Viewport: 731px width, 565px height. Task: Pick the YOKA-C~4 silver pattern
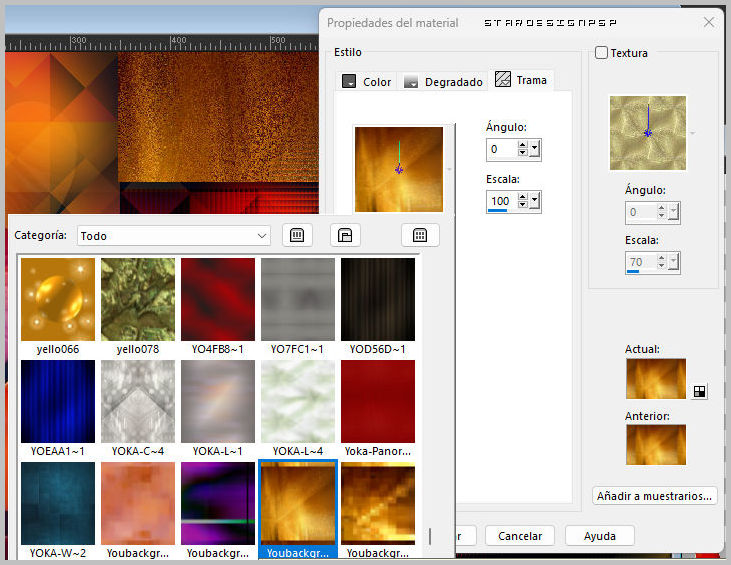pos(138,401)
